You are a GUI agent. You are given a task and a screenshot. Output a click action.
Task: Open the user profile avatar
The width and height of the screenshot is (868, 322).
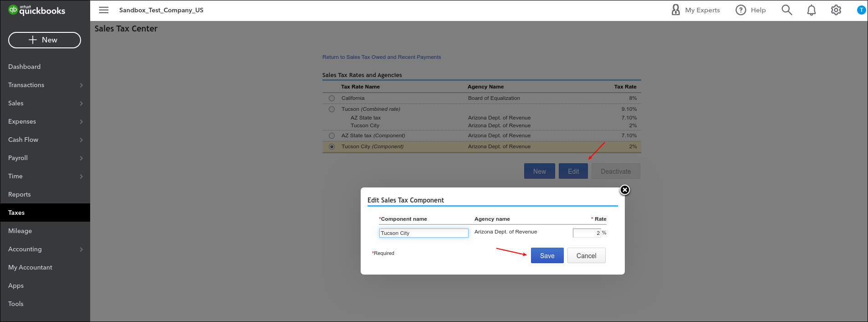[861, 10]
